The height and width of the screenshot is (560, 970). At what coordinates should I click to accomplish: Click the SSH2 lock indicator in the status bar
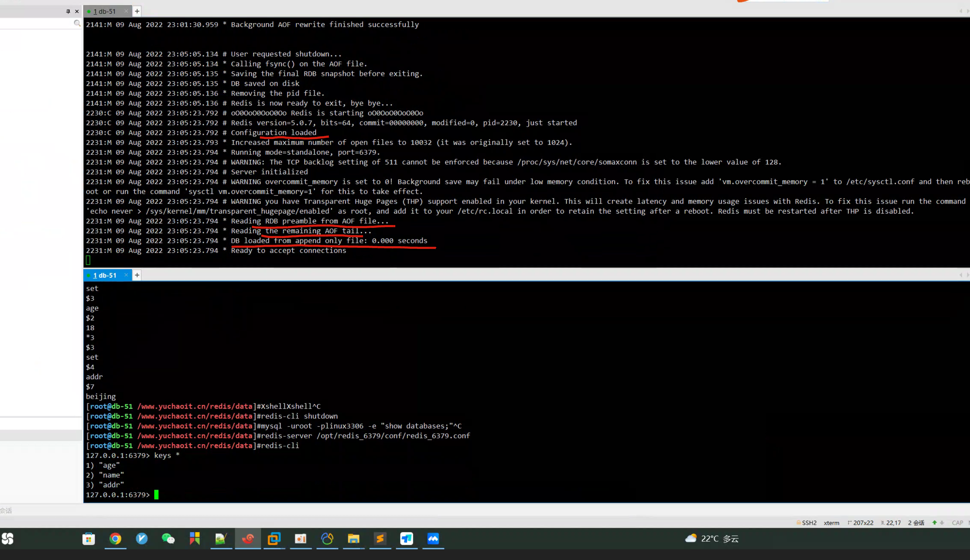[806, 523]
